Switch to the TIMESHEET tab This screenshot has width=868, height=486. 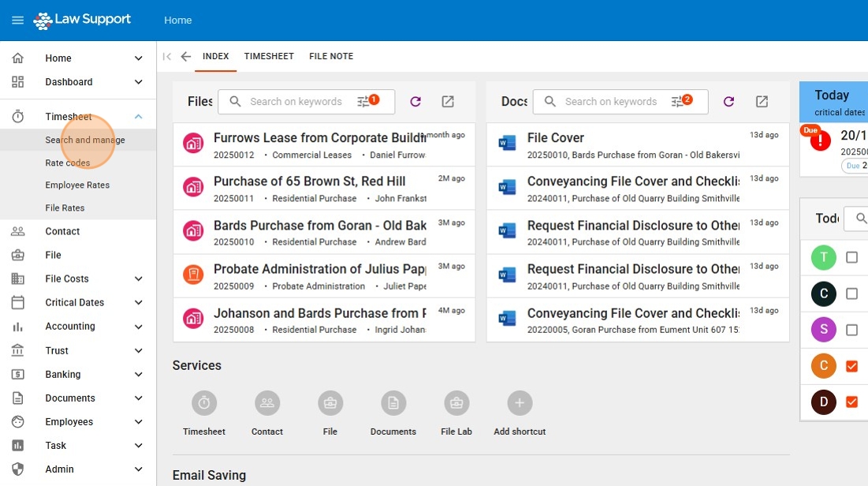click(269, 57)
